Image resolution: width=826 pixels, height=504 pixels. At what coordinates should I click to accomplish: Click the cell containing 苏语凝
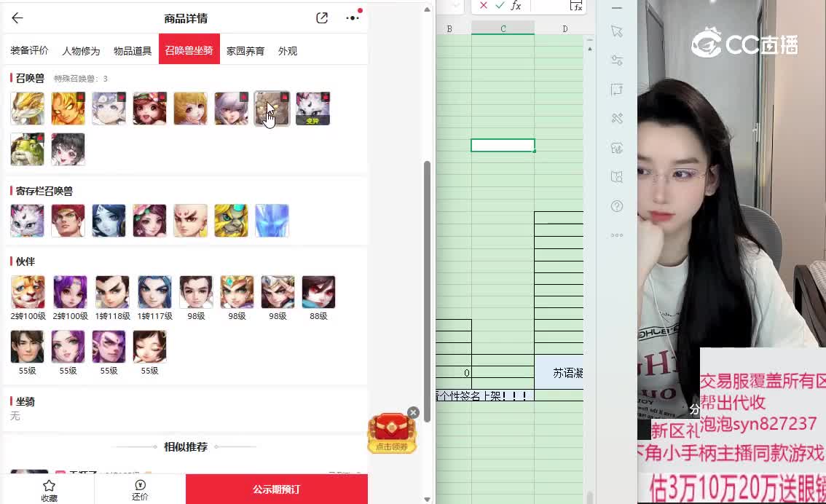pyautogui.click(x=559, y=372)
